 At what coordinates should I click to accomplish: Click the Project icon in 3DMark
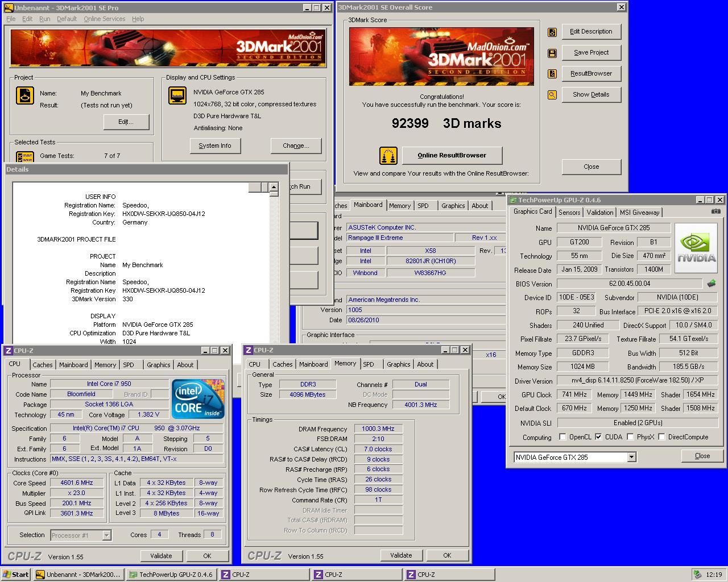24,95
